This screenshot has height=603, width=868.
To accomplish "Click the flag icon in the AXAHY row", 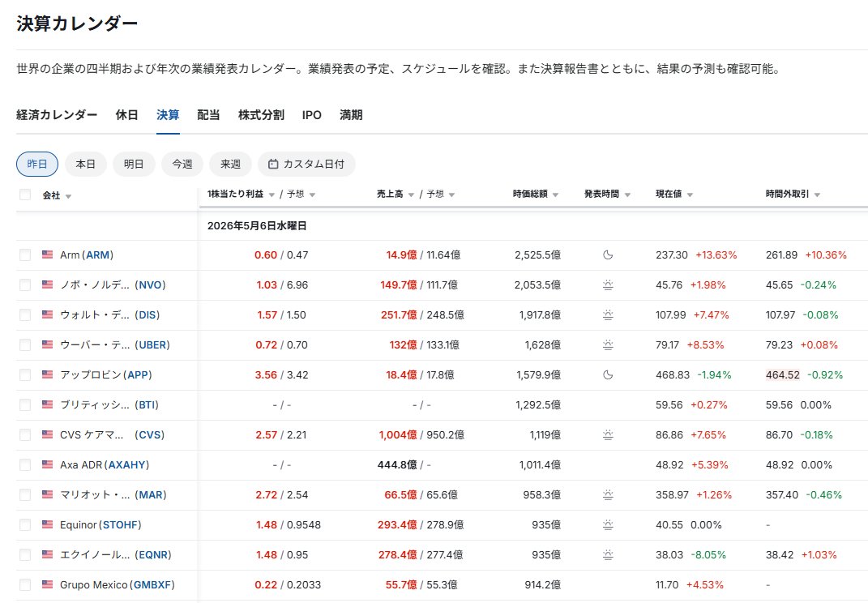I will [x=48, y=464].
